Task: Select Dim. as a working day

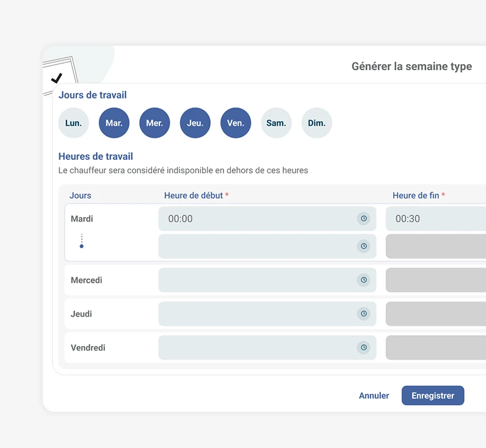Action: (316, 123)
